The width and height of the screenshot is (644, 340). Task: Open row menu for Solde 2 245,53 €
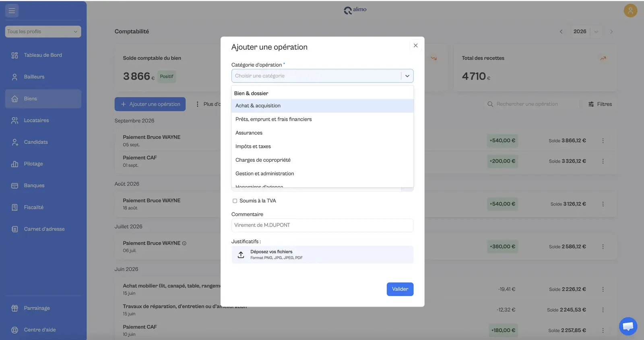(603, 310)
